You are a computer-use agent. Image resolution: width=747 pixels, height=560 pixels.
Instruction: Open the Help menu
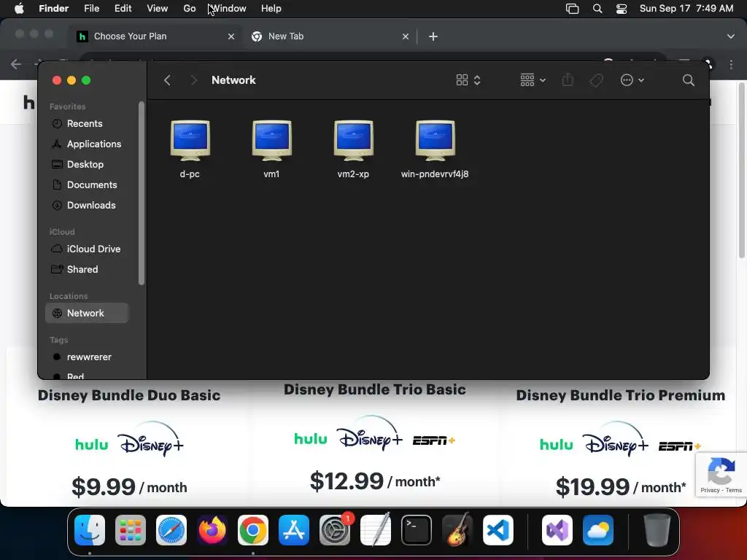[x=271, y=9]
